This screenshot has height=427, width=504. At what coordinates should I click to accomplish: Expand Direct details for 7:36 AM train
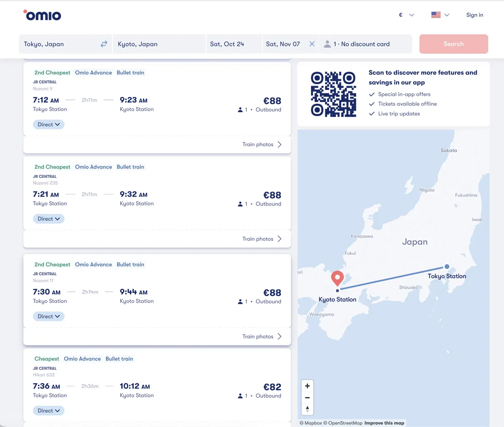click(x=49, y=410)
